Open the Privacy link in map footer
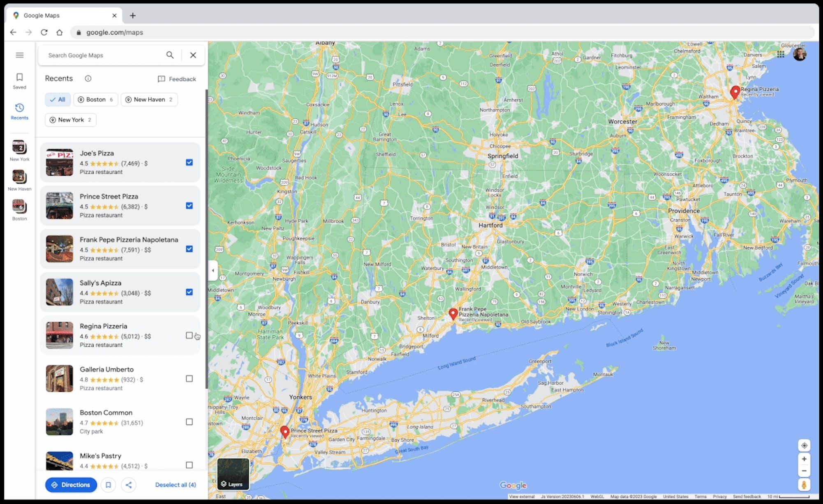 coord(719,497)
